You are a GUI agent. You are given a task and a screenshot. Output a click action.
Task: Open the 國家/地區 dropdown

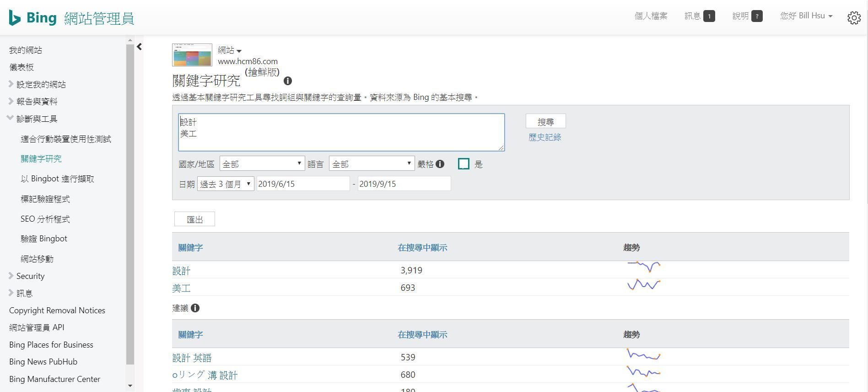pos(262,164)
